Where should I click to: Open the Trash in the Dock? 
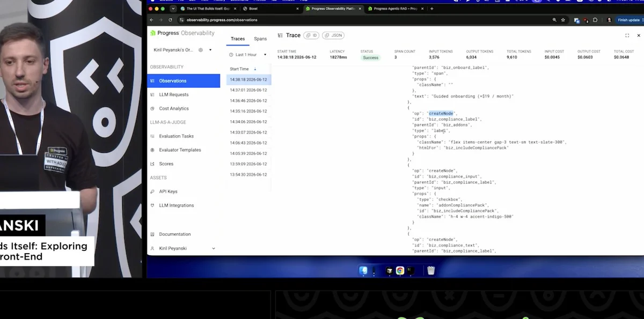tap(431, 271)
